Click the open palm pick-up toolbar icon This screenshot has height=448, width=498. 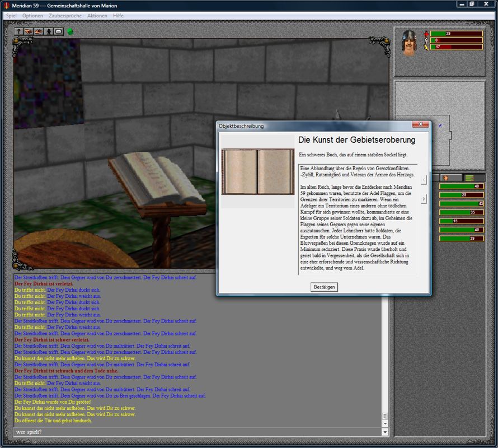pos(39,31)
